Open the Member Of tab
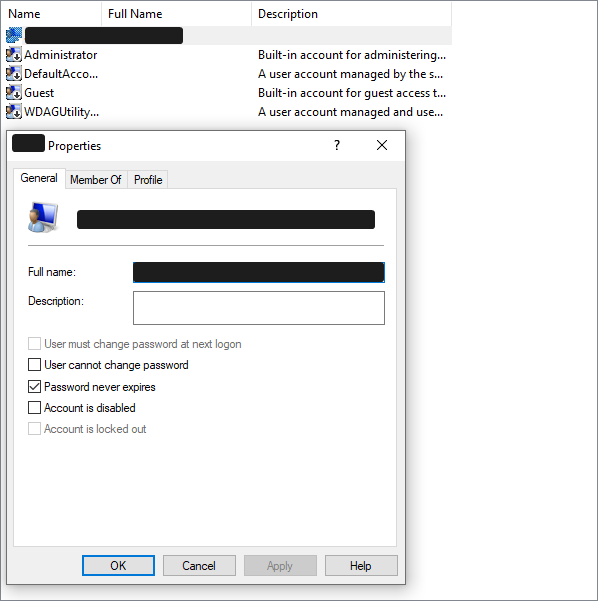Screen dimensions: 598x601 pyautogui.click(x=96, y=180)
